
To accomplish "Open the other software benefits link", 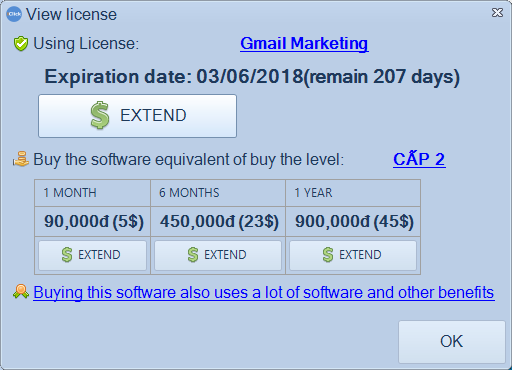I will tap(264, 293).
